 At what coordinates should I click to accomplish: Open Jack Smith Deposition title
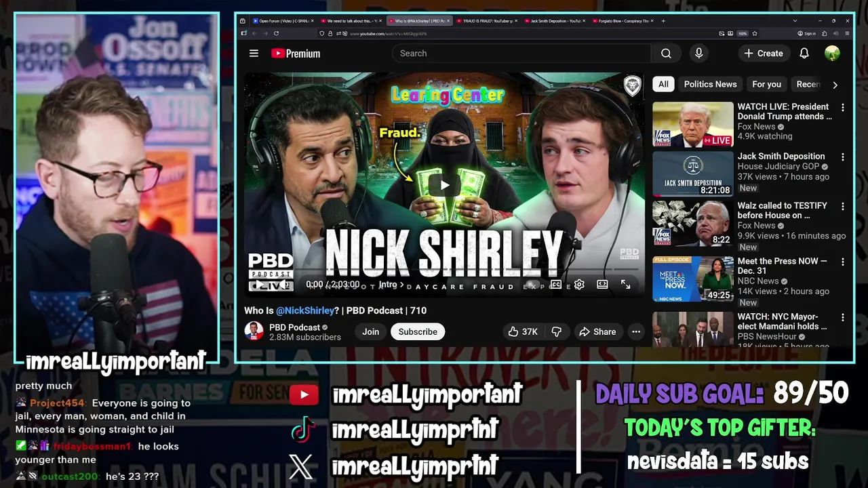point(781,156)
